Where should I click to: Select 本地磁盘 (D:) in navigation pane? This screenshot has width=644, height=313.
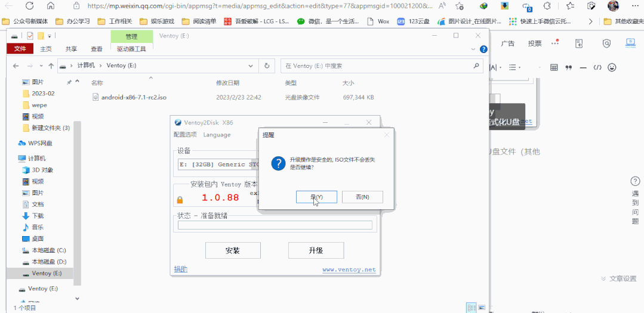[49, 262]
